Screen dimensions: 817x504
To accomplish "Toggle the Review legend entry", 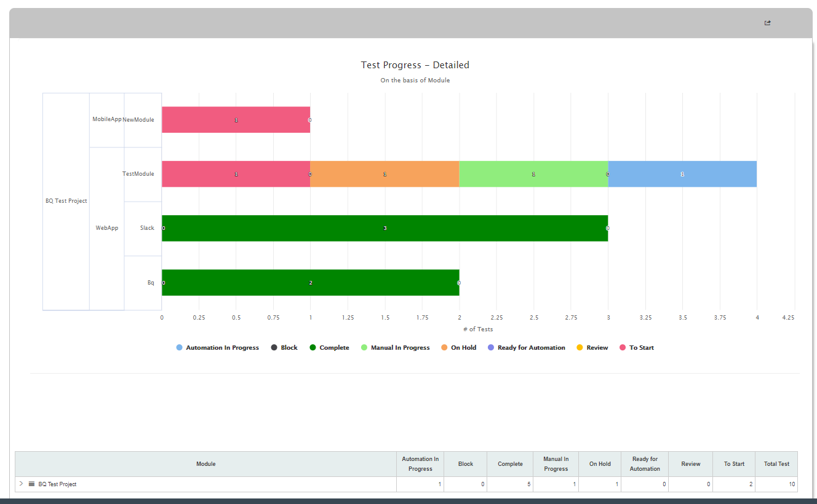I will [592, 348].
